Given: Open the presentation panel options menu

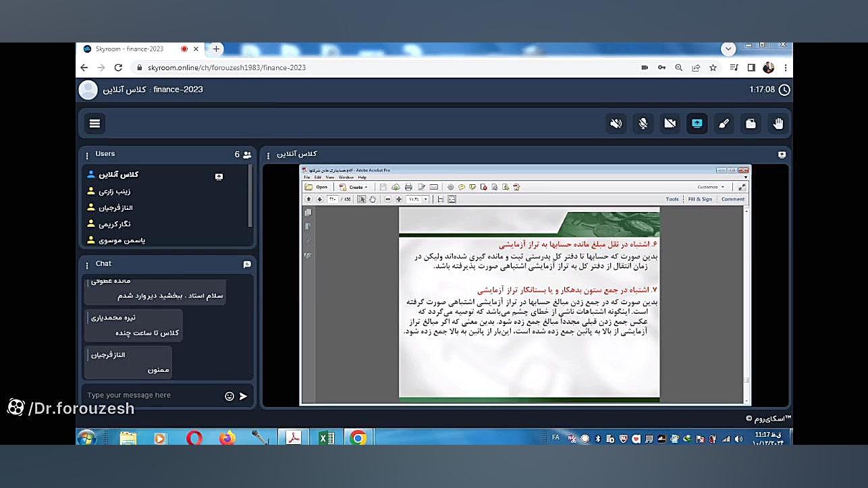Looking at the screenshot, I should [268, 155].
